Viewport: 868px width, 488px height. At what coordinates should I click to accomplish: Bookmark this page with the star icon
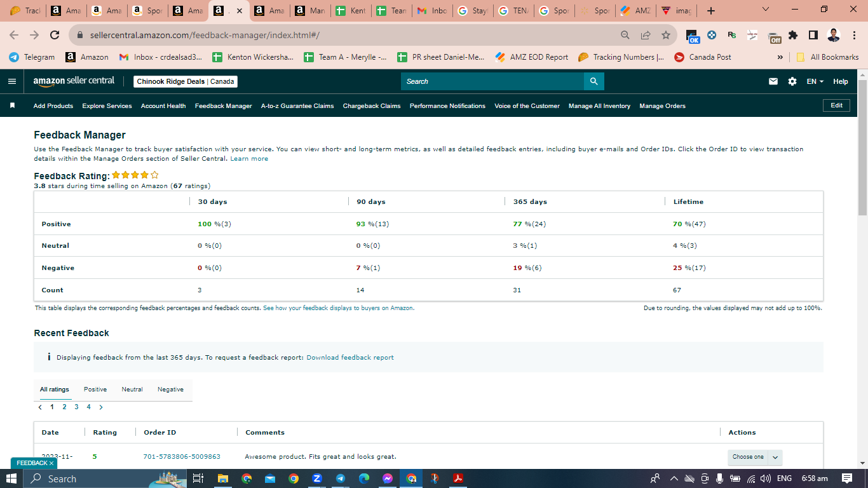click(665, 35)
